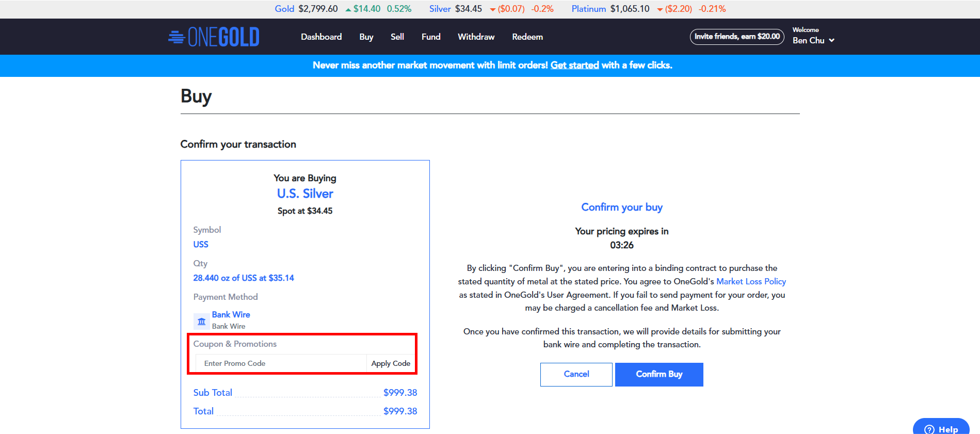980x434 pixels.
Task: Click the Gold ticker label
Action: (284, 9)
